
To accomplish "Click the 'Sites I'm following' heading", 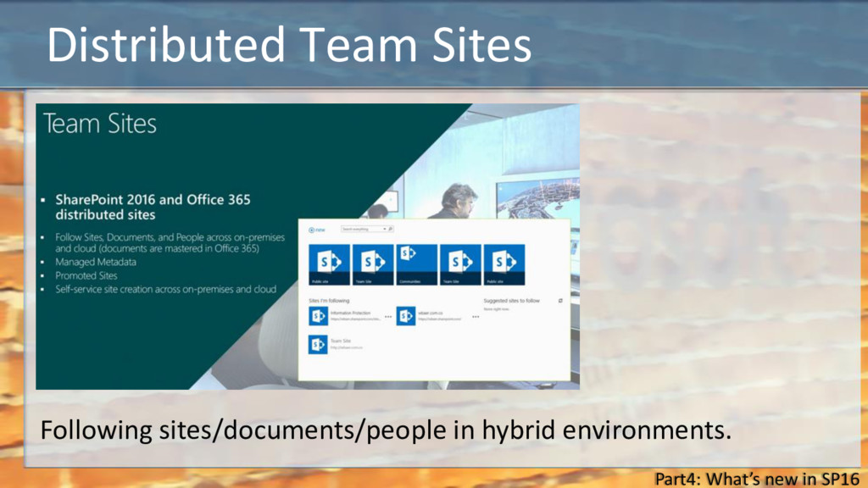I will [x=329, y=301].
